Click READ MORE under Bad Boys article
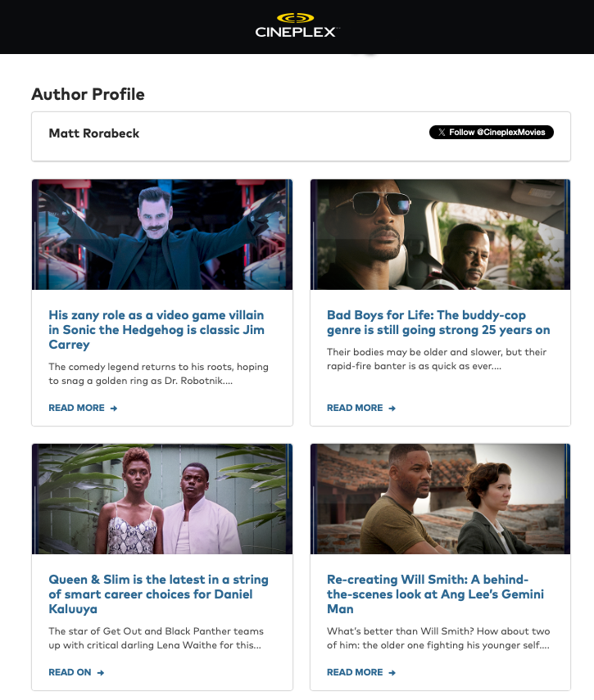This screenshot has height=700, width=594. click(x=360, y=408)
